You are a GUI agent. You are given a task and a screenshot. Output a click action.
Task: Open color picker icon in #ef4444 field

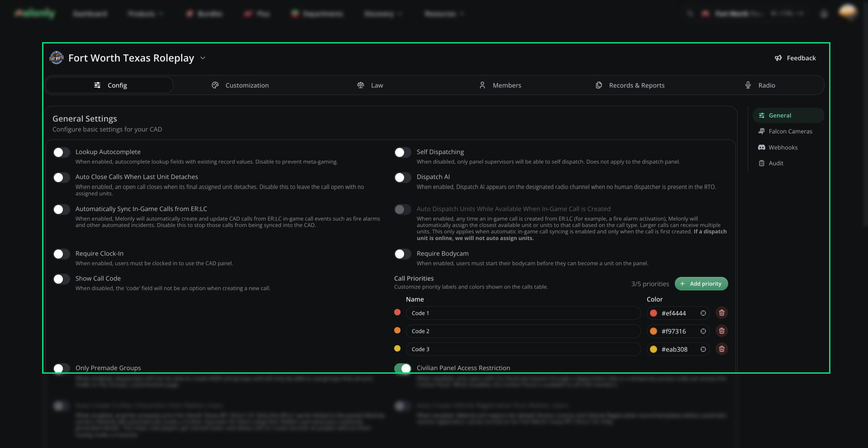[703, 313]
